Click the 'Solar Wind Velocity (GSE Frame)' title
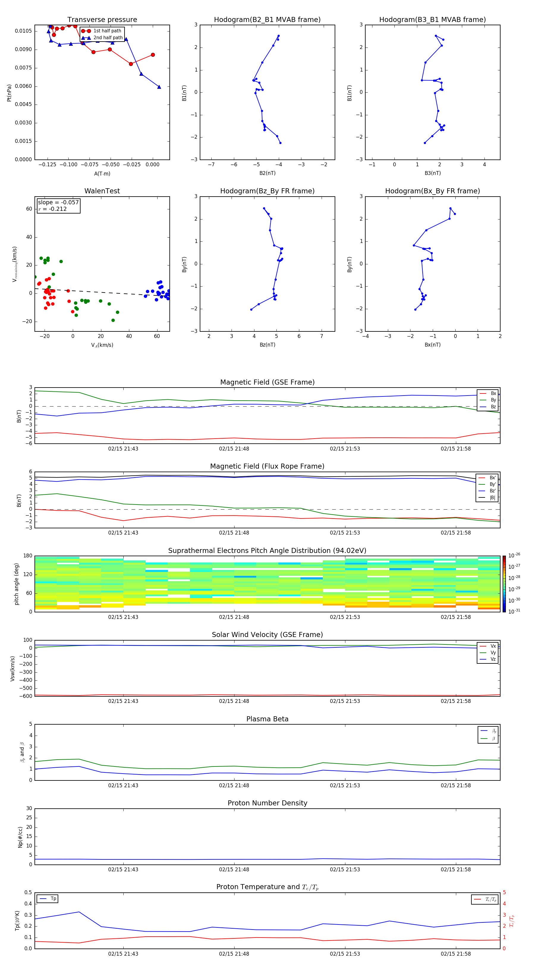 (267, 635)
